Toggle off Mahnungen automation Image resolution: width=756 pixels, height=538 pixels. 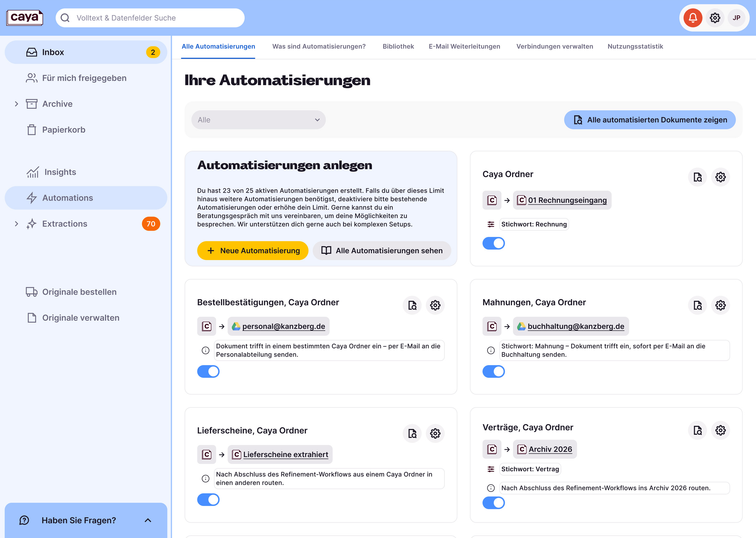[x=494, y=371]
